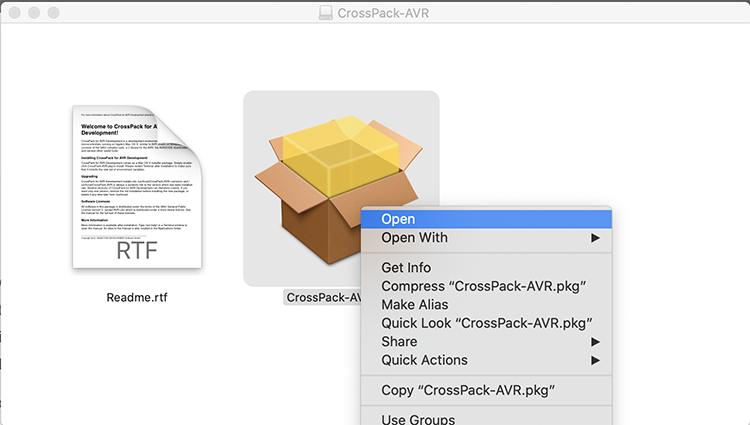750x425 pixels.
Task: Select the CrossPack-AVR package box icon
Action: [x=339, y=189]
